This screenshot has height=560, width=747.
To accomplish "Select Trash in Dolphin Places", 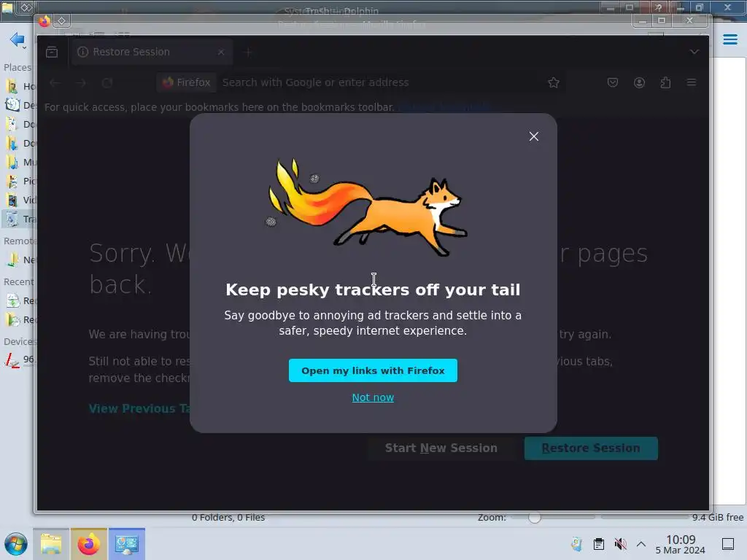I will point(19,219).
